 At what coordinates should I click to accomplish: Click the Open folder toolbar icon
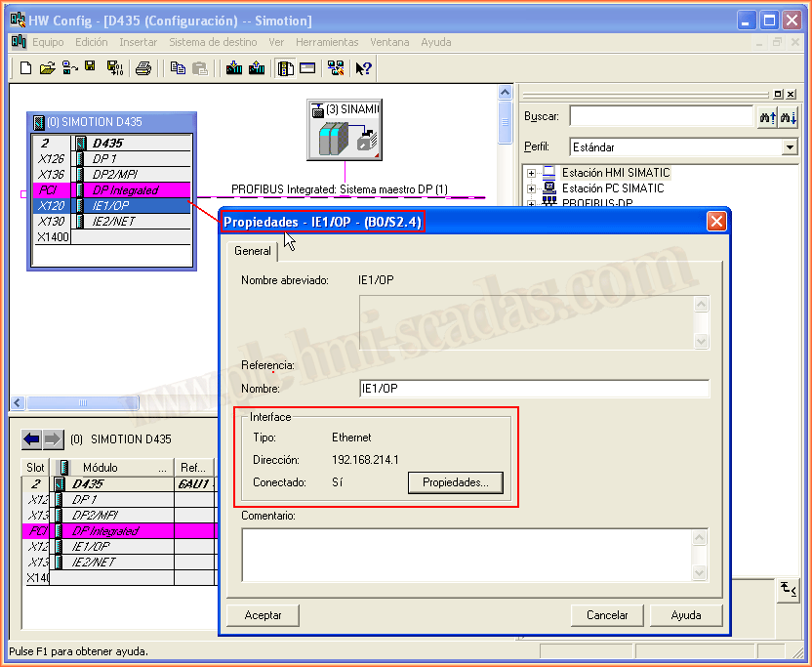(47, 68)
